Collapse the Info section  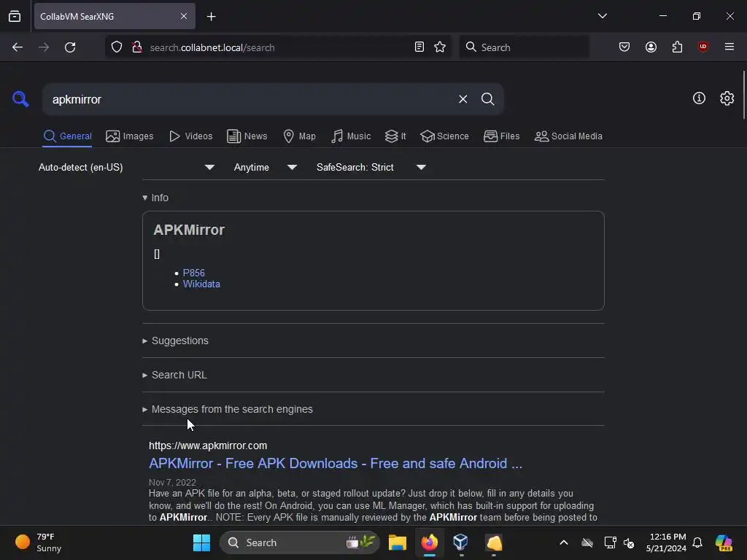155,198
